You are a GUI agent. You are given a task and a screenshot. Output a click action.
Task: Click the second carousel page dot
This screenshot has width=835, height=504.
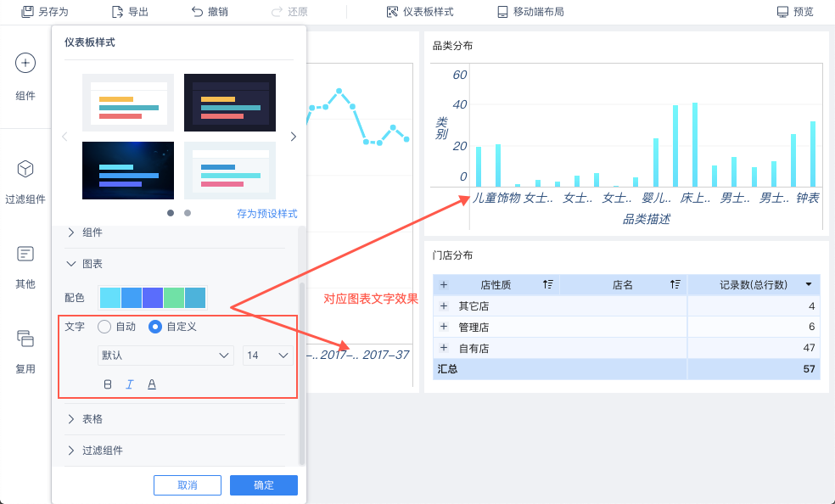[x=188, y=213]
